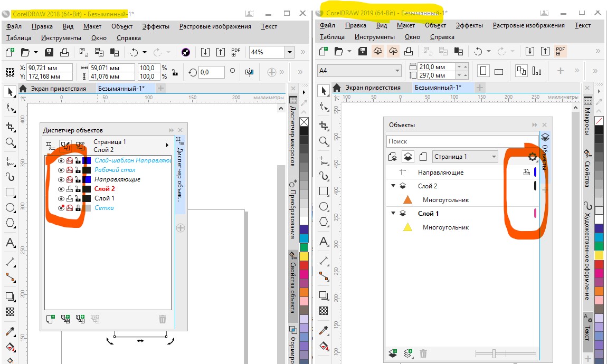Select the Transparency tool in CorelDRAW 2019 toolbox

324,311
